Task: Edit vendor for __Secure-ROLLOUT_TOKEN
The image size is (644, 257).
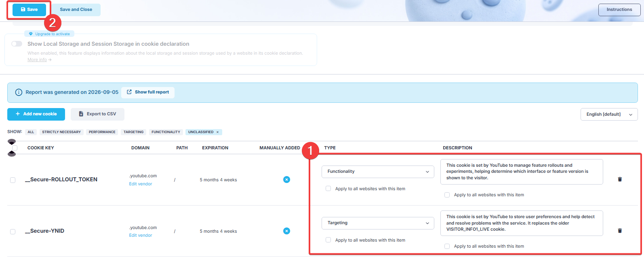Action: [x=141, y=184]
